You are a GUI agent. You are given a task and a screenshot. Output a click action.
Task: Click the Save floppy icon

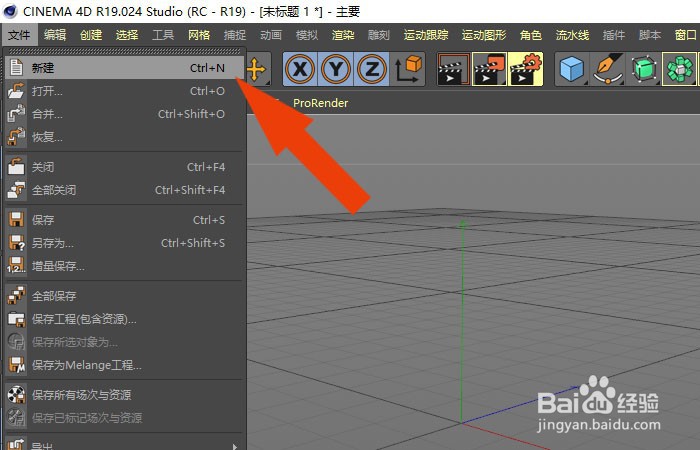click(17, 220)
